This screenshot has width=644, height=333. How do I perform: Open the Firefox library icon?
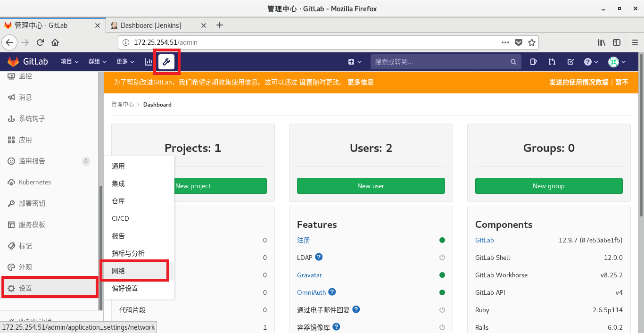(602, 42)
